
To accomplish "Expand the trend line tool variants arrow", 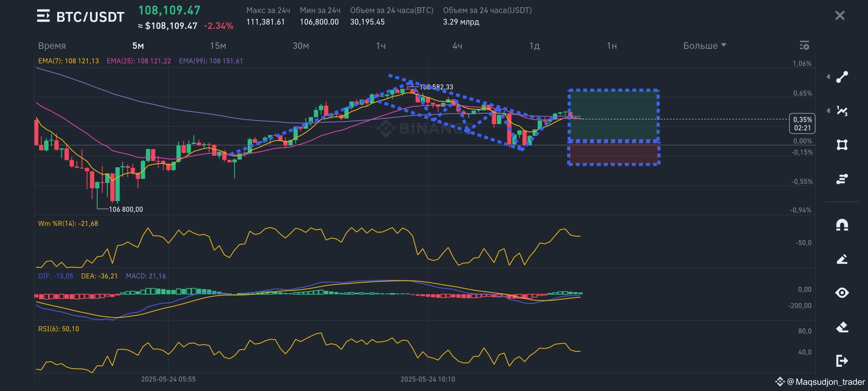I will coord(828,77).
